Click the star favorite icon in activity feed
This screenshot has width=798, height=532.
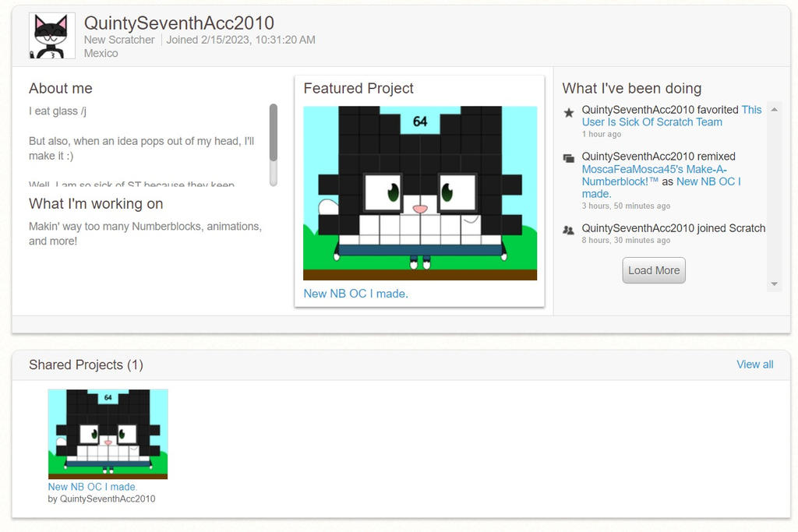(x=569, y=110)
